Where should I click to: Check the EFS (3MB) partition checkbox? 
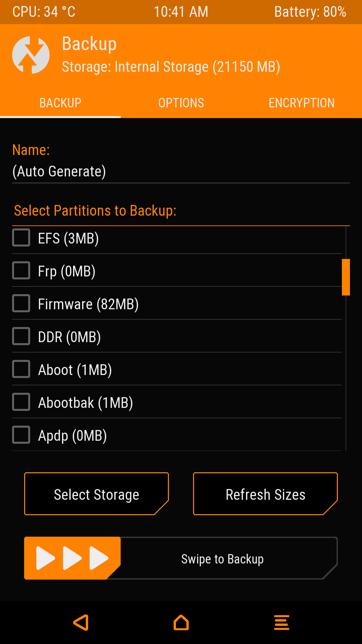coord(21,238)
